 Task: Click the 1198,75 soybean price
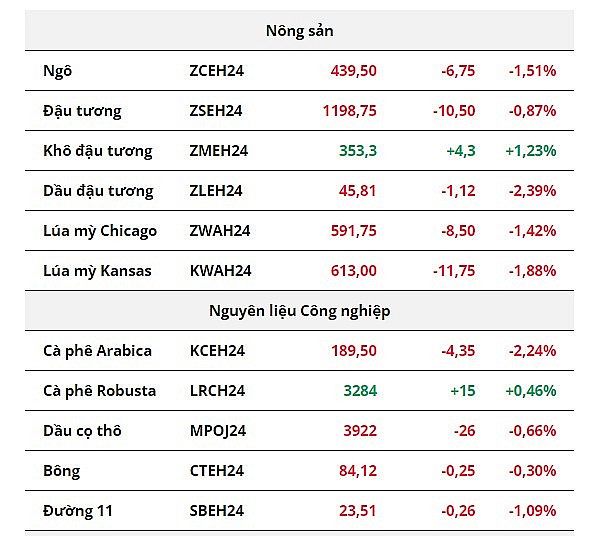pos(349,111)
